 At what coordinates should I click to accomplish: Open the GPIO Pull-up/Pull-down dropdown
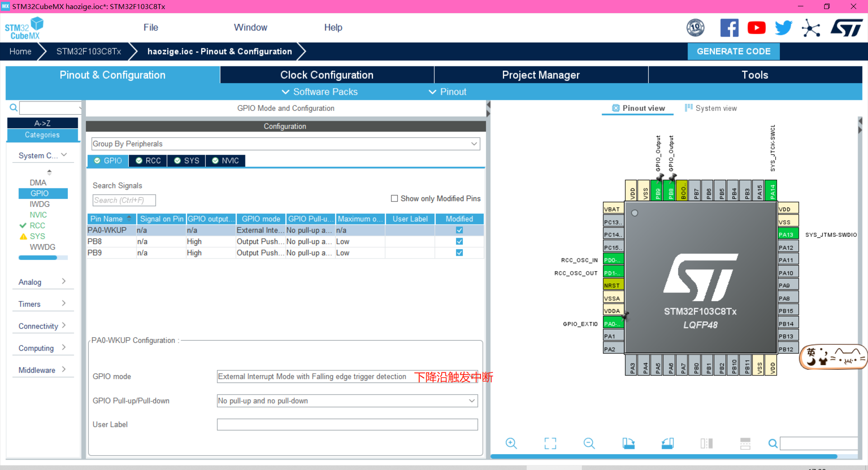(347, 401)
